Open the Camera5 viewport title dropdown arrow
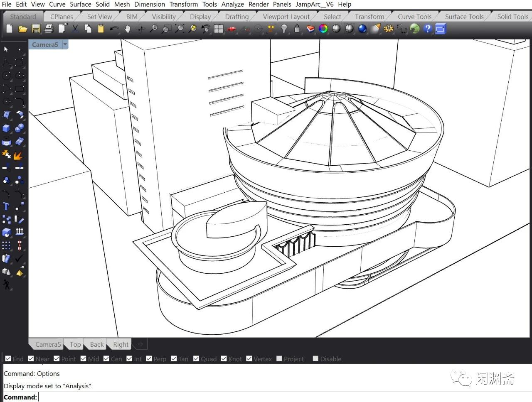 click(65, 44)
